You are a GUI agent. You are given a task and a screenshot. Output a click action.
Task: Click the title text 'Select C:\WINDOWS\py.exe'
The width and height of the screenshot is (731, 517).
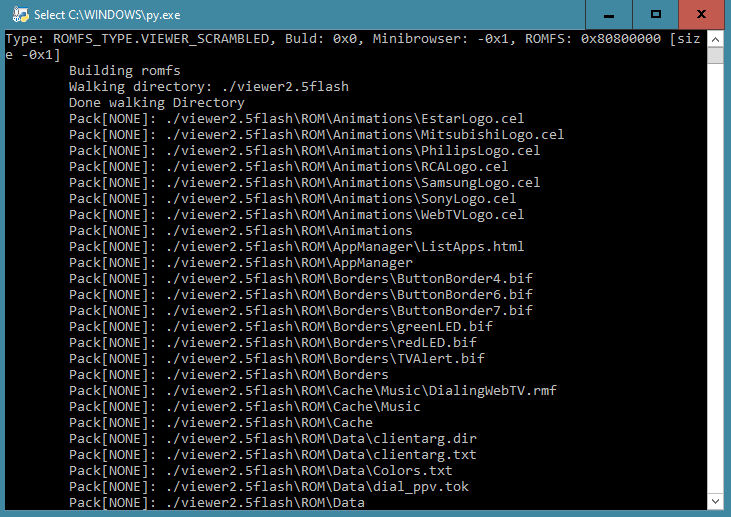click(x=107, y=15)
